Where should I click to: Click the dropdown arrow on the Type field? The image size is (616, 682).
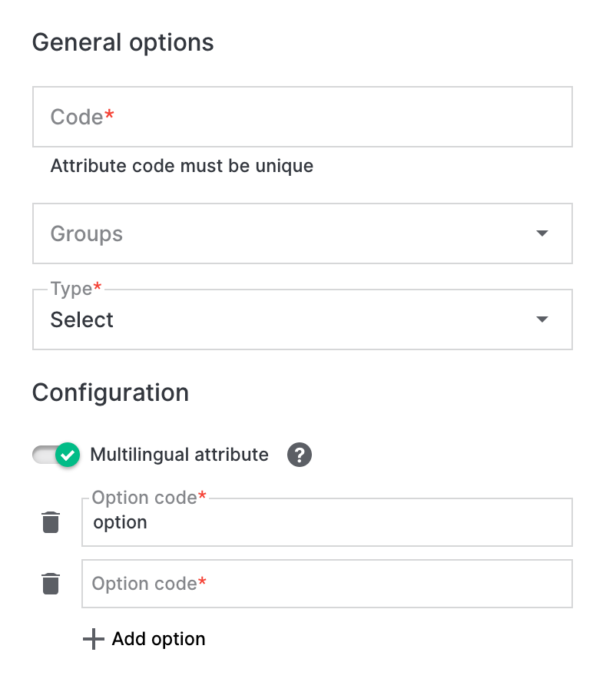543,319
